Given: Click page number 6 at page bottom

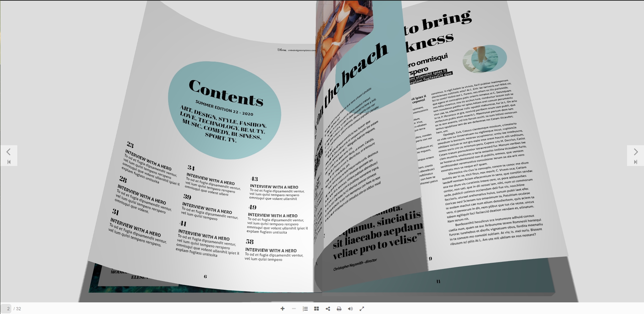Looking at the screenshot, I should coord(205,277).
